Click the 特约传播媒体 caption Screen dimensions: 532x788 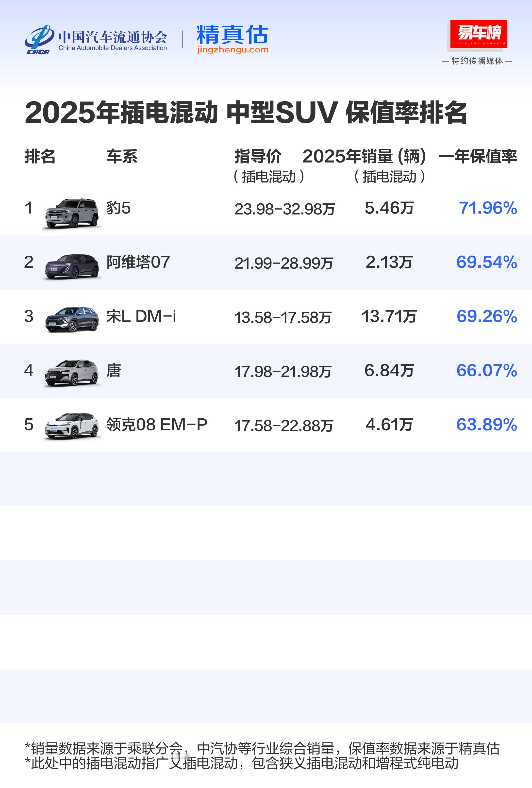coord(477,61)
